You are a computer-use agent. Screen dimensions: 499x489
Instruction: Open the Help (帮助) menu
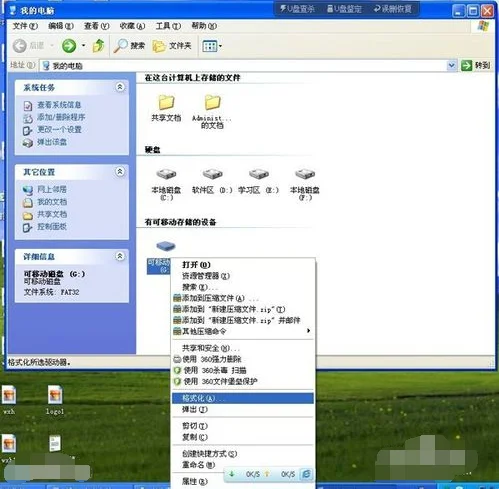tap(204, 26)
